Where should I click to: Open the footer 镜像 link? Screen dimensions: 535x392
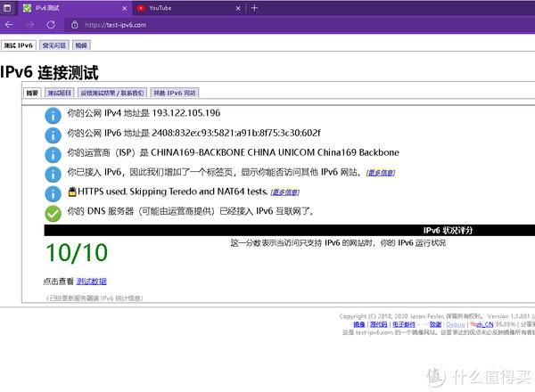[359, 324]
